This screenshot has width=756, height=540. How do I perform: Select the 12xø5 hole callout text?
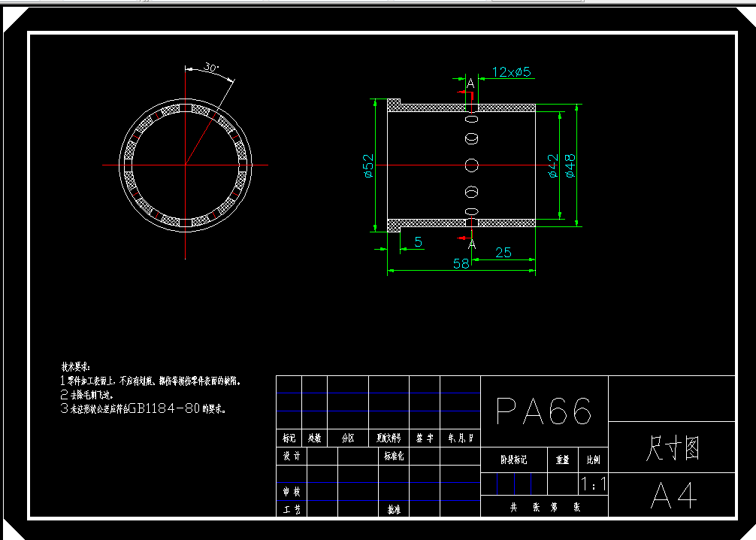pyautogui.click(x=512, y=72)
